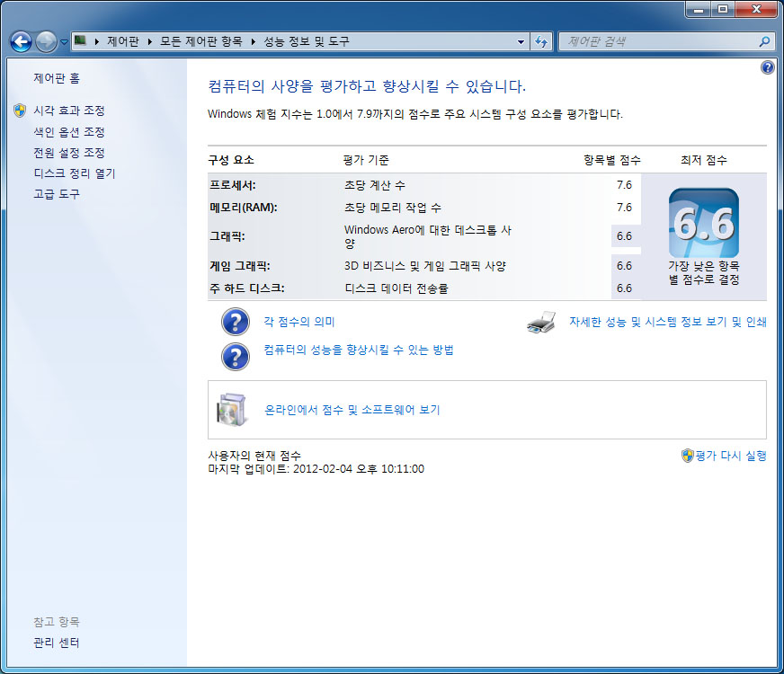Open 색인 옵션 조정 link
Image resolution: width=784 pixels, height=674 pixels.
[69, 132]
